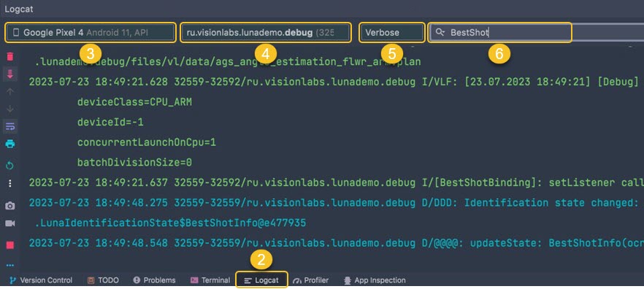Toggle scroll to end of log
The height and width of the screenshot is (289, 644).
coord(10,74)
